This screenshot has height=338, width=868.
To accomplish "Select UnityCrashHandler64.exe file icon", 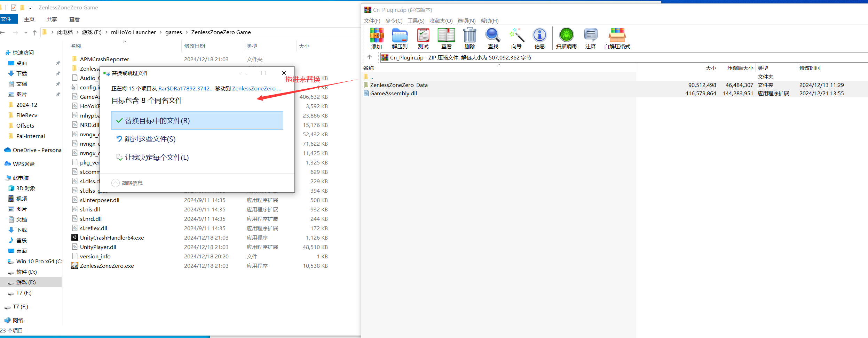I will pos(74,238).
